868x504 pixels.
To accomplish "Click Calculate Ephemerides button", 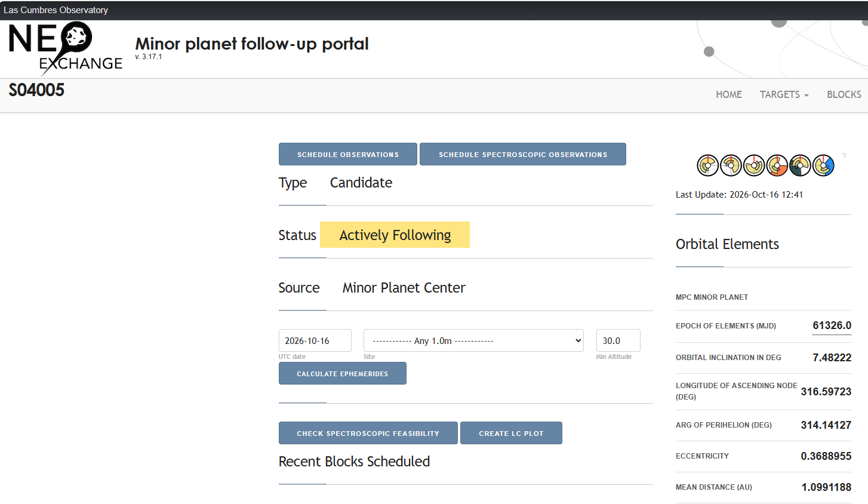I will click(343, 373).
